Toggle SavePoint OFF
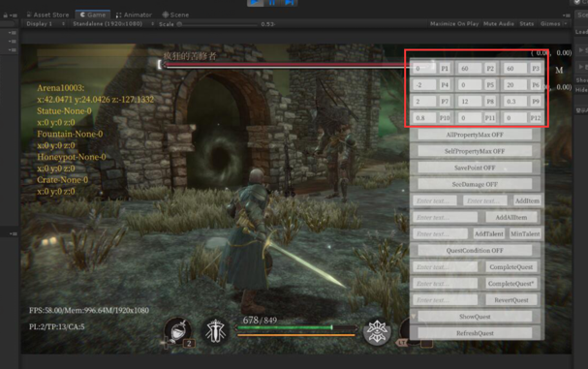This screenshot has height=369, width=588. [x=475, y=168]
